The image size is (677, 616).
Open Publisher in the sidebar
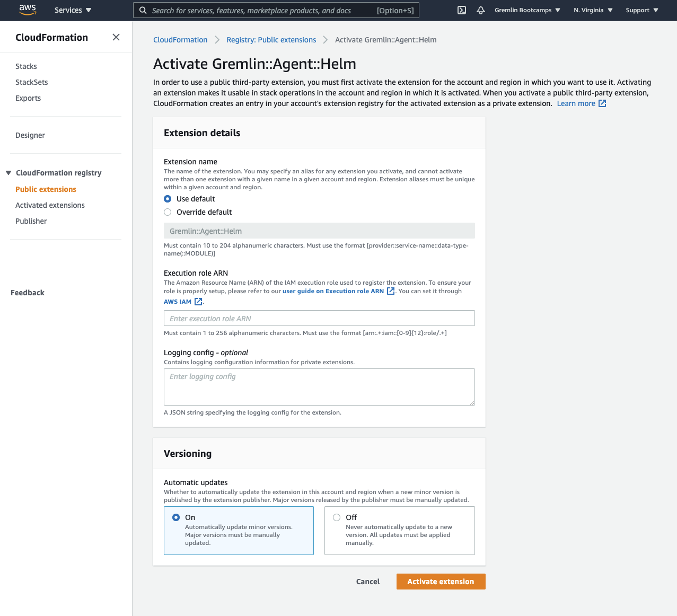(x=31, y=221)
